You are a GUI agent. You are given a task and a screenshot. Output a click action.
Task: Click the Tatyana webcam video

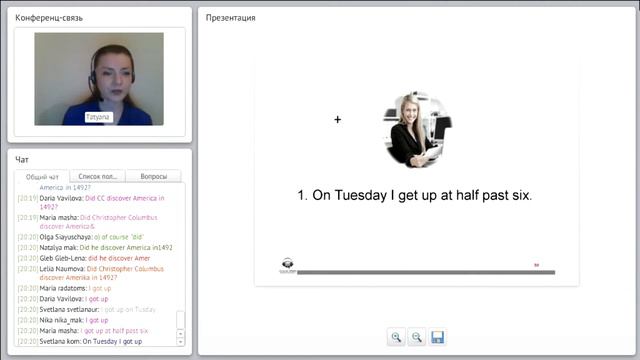(x=99, y=79)
